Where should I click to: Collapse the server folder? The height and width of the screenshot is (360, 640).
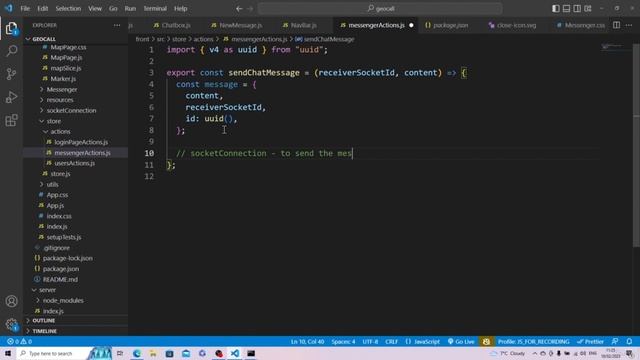(47, 290)
